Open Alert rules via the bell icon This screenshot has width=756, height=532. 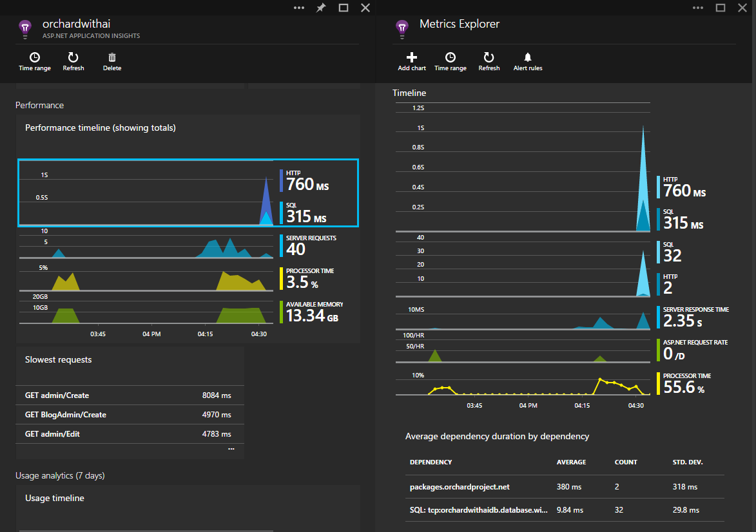coord(528,62)
